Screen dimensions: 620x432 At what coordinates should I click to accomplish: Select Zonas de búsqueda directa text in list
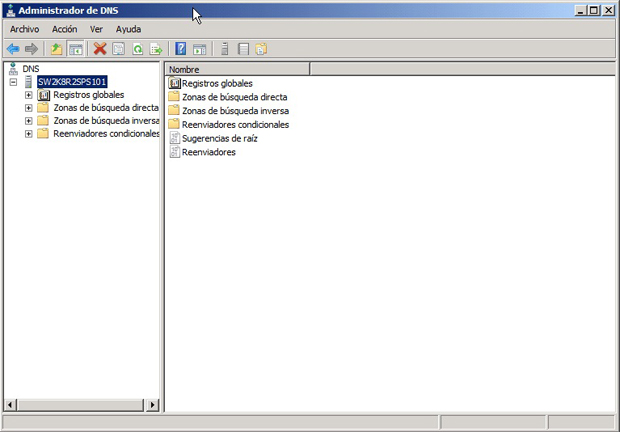coord(234,97)
